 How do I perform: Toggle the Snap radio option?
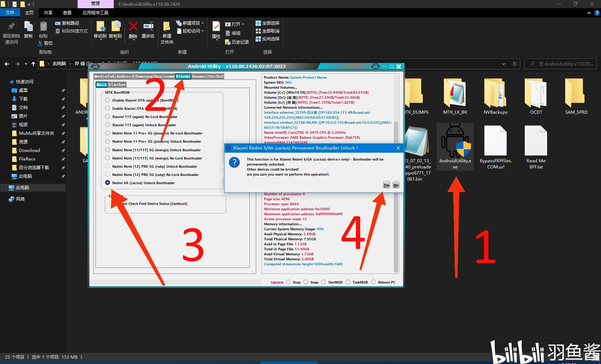click(x=306, y=282)
